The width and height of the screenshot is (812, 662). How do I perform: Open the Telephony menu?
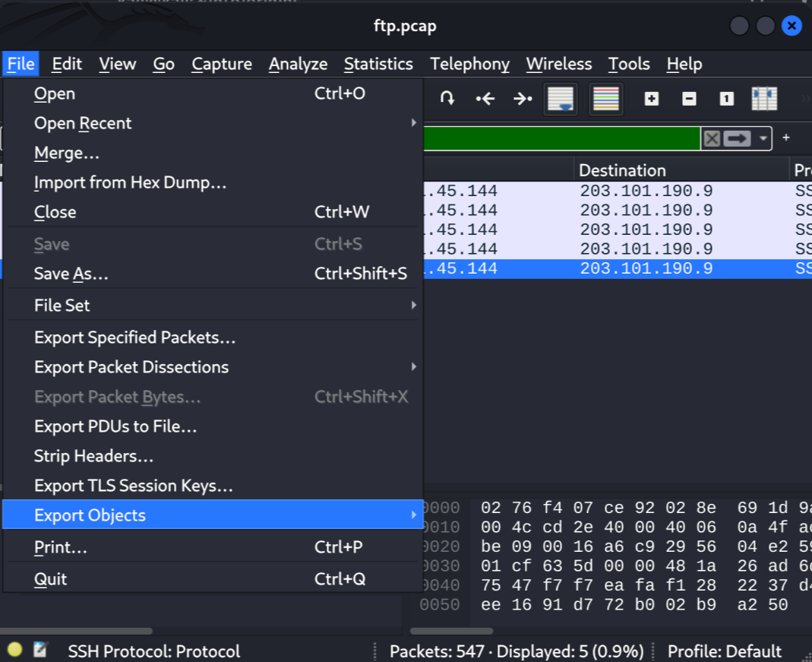(x=469, y=64)
